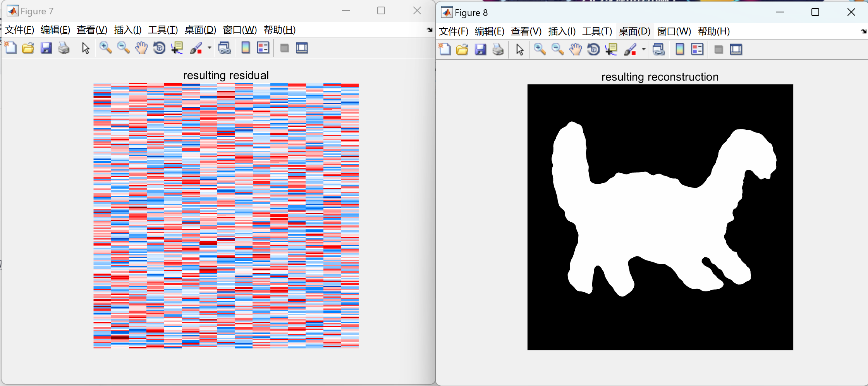This screenshot has height=386, width=868.
Task: Open file icon in Figure 8 toolbar
Action: (462, 50)
